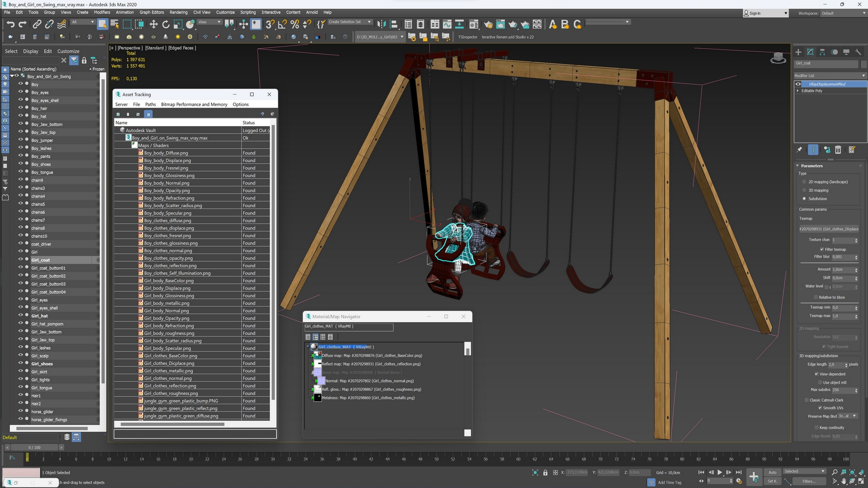Click the pin stack icon
Image resolution: width=868 pixels, height=488 pixels.
coord(799,150)
